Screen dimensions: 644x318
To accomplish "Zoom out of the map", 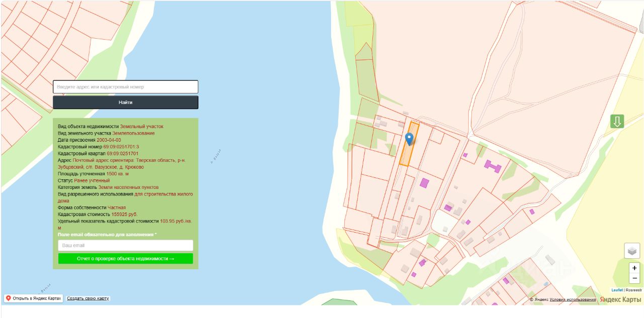I will (x=634, y=278).
